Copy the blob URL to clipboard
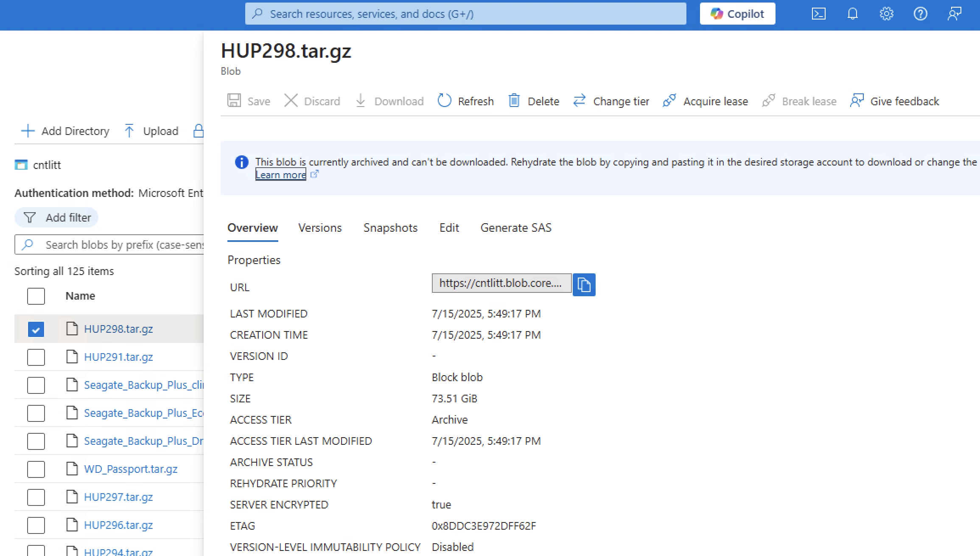Image resolution: width=980 pixels, height=556 pixels. click(584, 284)
